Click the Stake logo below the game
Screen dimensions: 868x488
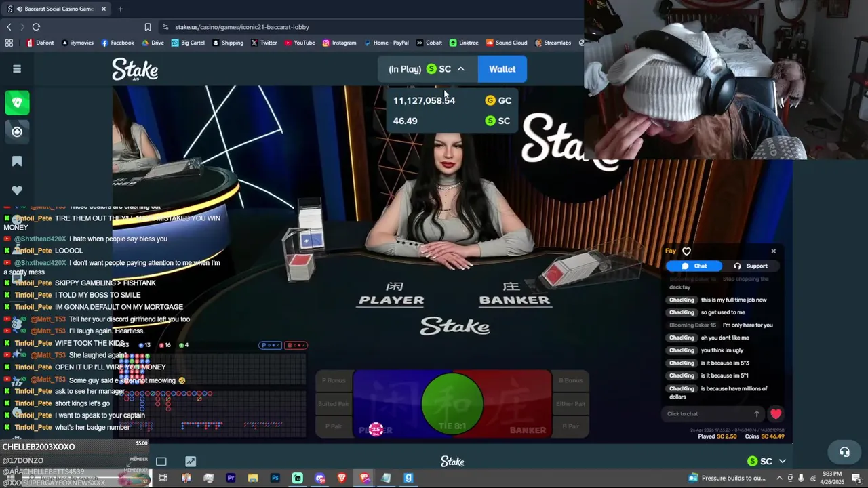(x=452, y=462)
